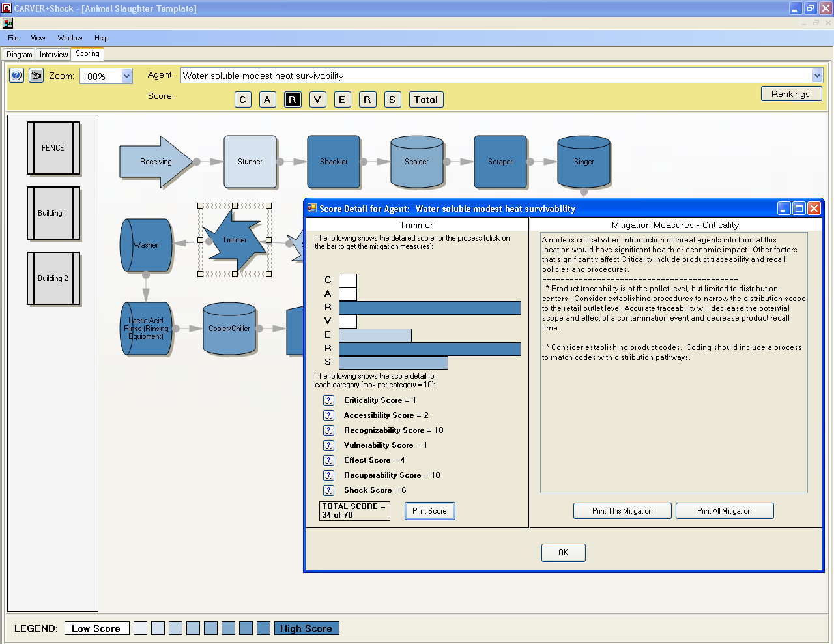Click Print This Mitigation button
Screen dimensions: 834x644
pyautogui.click(x=623, y=511)
